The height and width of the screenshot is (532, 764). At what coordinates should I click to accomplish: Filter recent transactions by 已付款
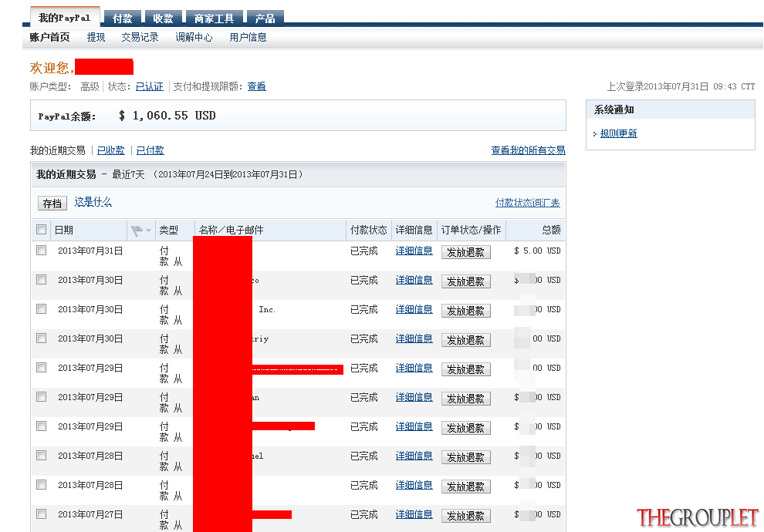click(x=150, y=150)
